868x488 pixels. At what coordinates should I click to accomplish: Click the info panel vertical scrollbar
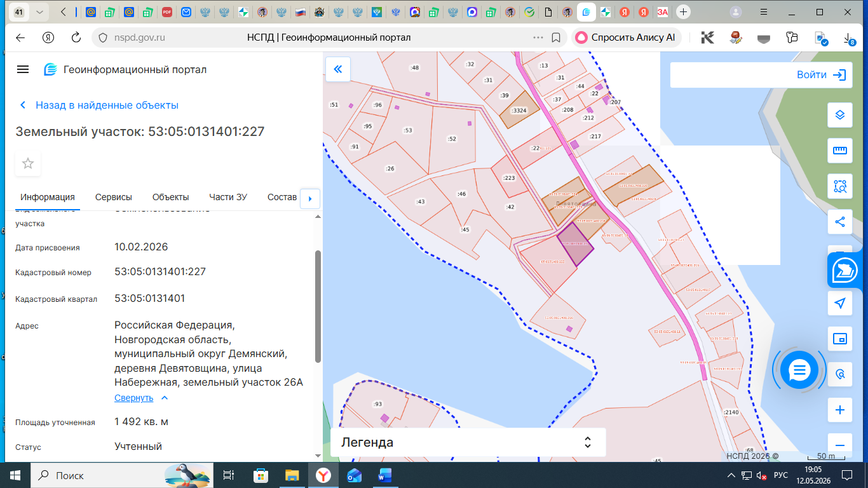318,307
